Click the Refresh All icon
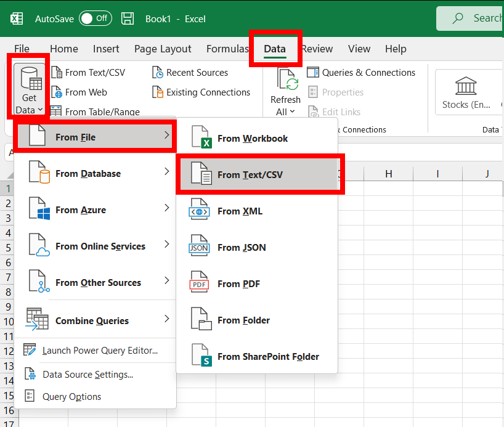The height and width of the screenshot is (427, 504). 288,79
